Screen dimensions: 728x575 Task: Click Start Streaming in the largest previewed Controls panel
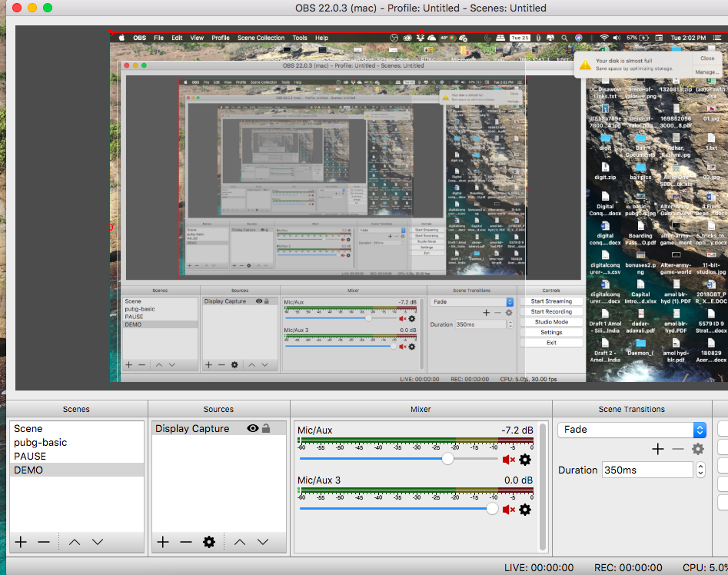click(551, 301)
